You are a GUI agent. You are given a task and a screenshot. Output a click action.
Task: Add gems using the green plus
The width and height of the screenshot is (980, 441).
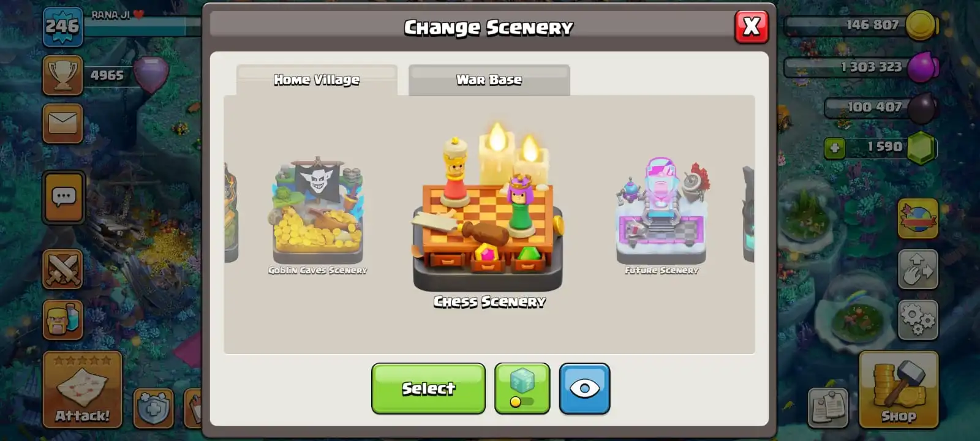[x=834, y=148]
